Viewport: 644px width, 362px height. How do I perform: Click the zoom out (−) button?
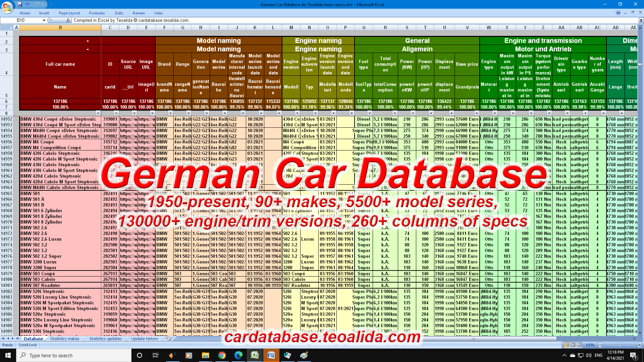600,345
